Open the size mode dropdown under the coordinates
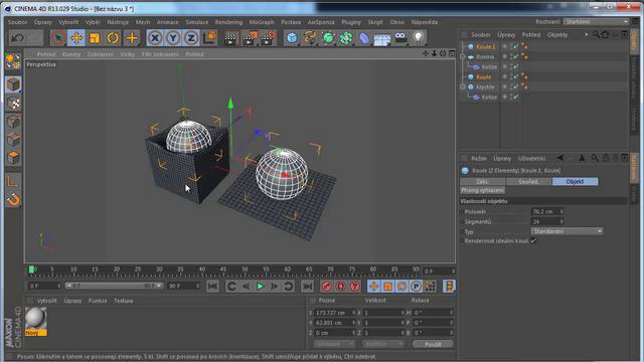Viewport: 644px width, 362px height. (x=383, y=344)
